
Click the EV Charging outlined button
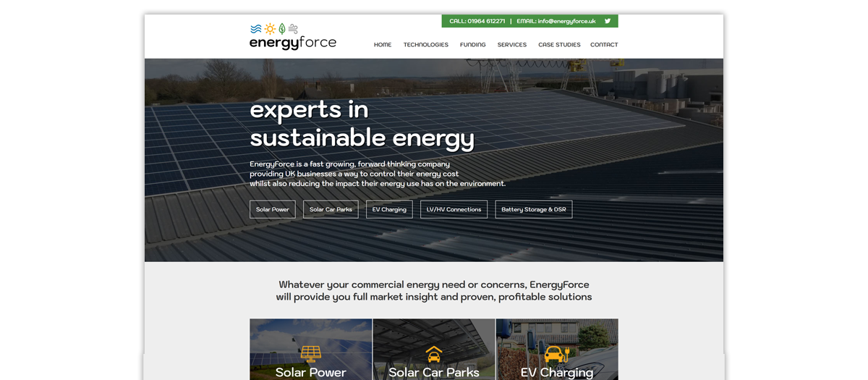pyautogui.click(x=389, y=210)
